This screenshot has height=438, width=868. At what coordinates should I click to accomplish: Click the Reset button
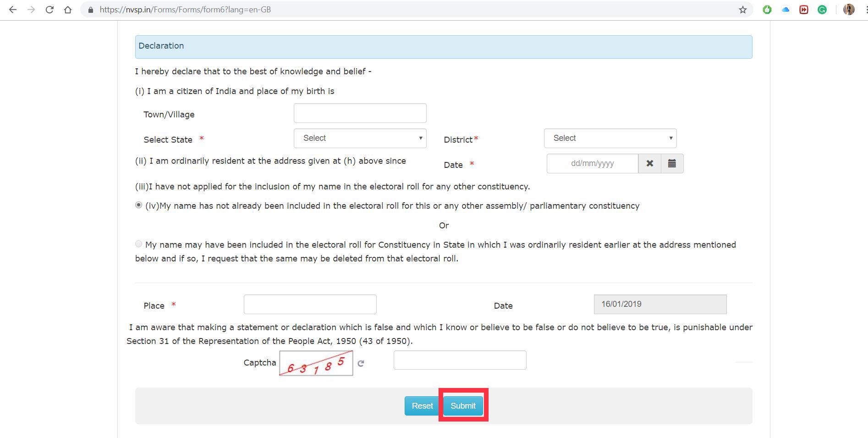(422, 406)
